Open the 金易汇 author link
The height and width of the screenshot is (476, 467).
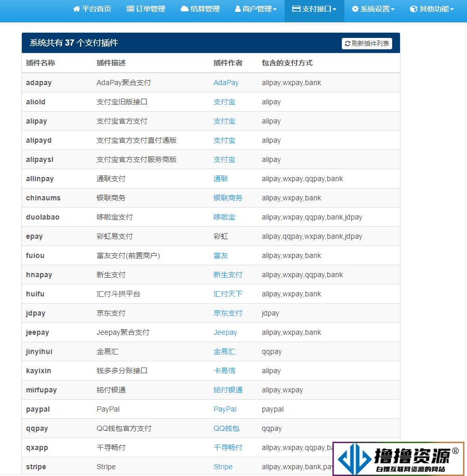pos(224,351)
